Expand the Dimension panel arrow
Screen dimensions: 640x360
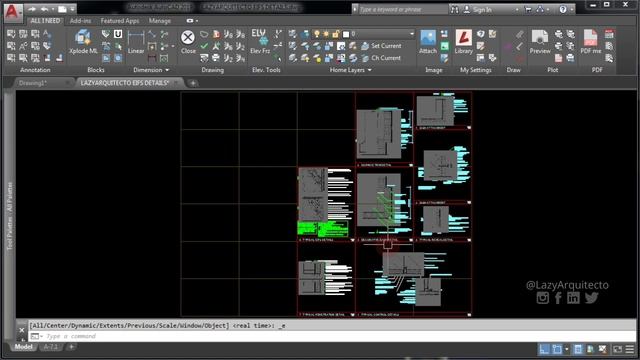click(167, 70)
